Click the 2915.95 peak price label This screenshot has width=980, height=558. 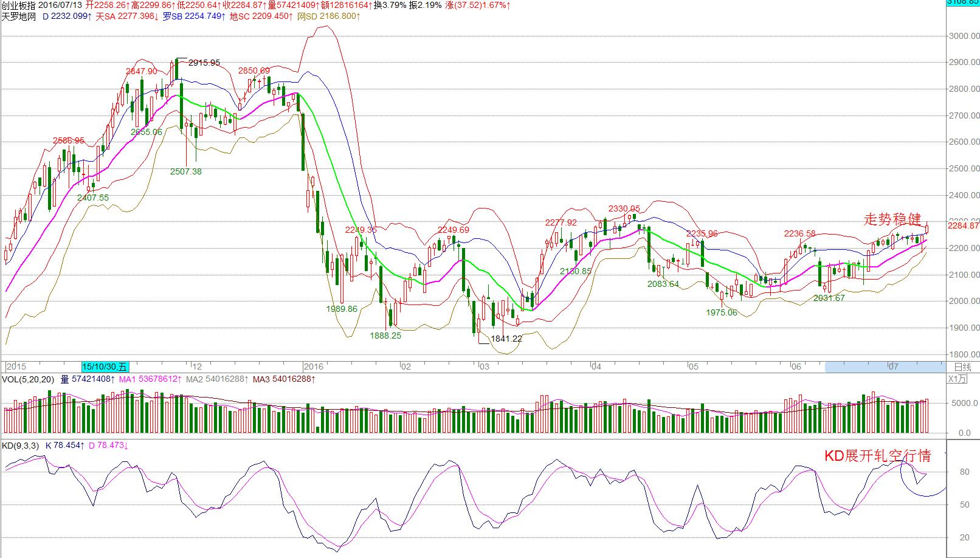(x=204, y=63)
